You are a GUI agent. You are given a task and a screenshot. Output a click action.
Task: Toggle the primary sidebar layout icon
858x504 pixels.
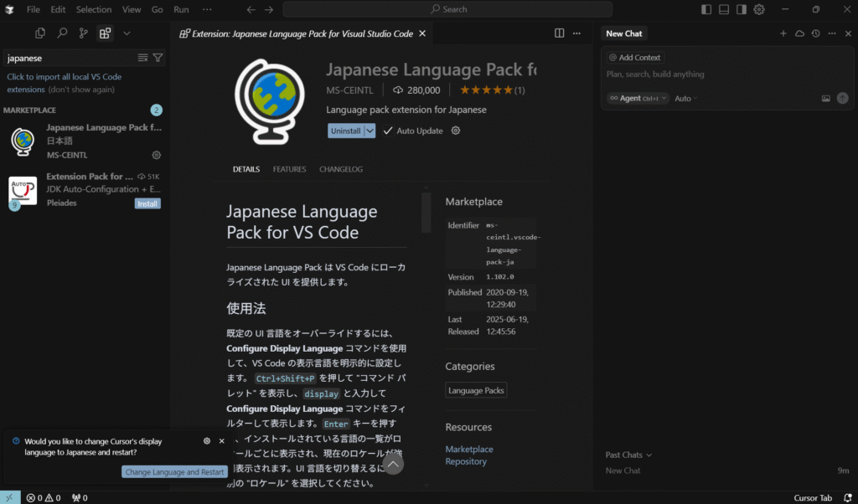tap(706, 9)
